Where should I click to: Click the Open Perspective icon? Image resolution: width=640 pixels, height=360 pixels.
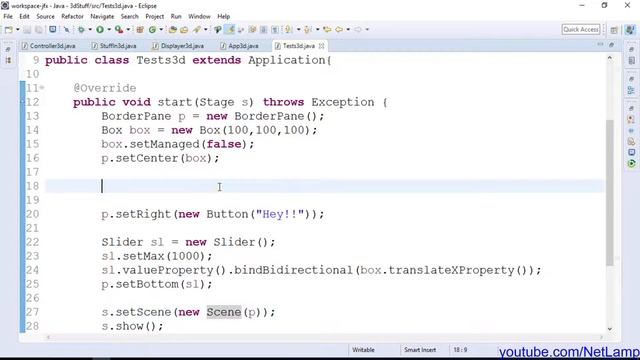(x=614, y=29)
